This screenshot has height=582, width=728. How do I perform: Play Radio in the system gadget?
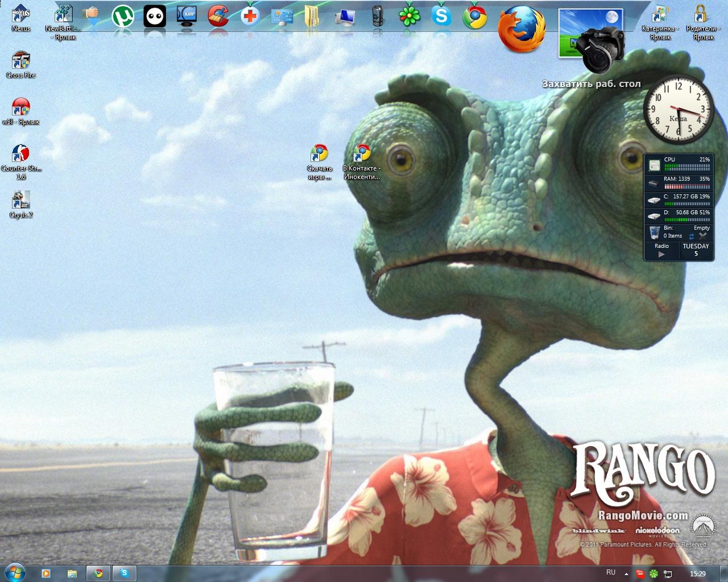tap(661, 254)
